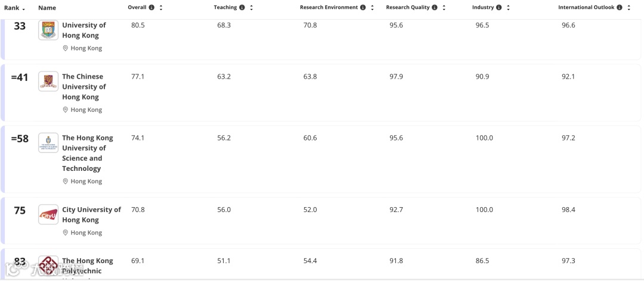Screen dimensions: 644x281
Task: Show info for Research Environment column
Action: [x=363, y=7]
